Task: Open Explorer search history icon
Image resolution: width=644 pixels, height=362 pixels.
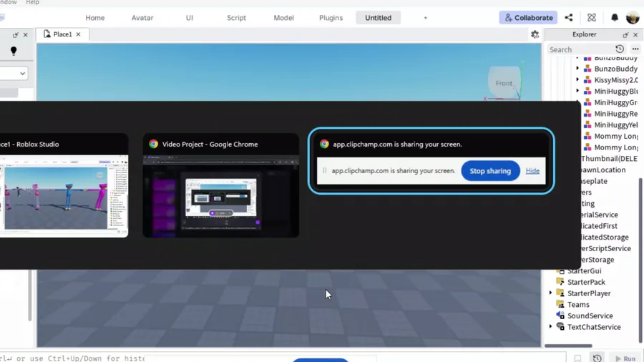Action: point(620,49)
